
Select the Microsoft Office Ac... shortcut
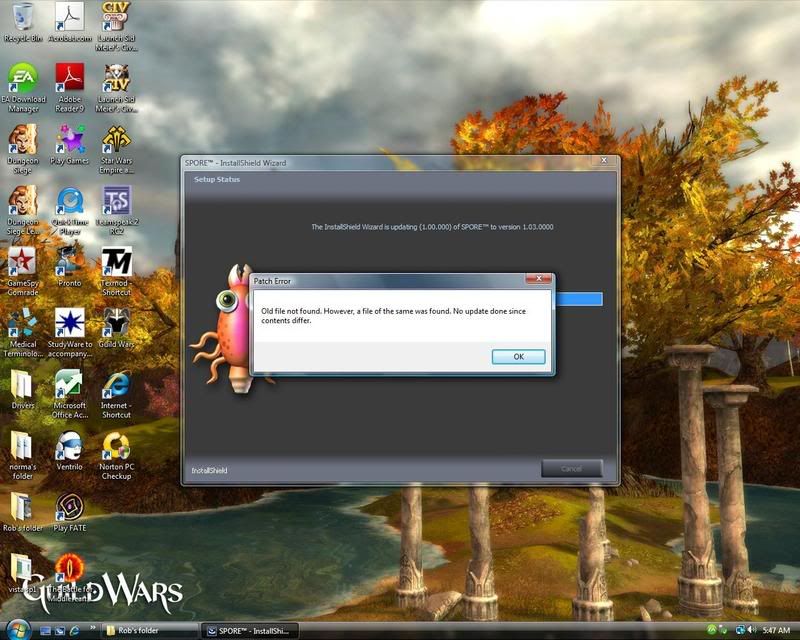pos(70,394)
